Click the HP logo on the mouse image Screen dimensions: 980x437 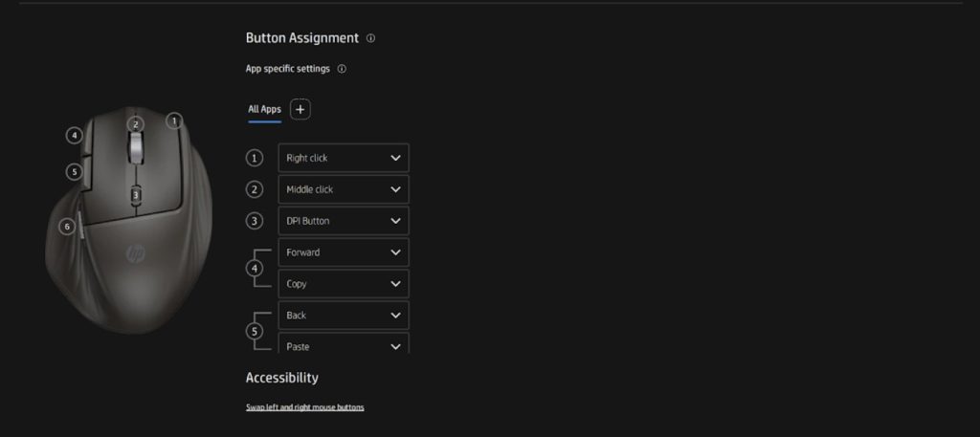(x=136, y=252)
